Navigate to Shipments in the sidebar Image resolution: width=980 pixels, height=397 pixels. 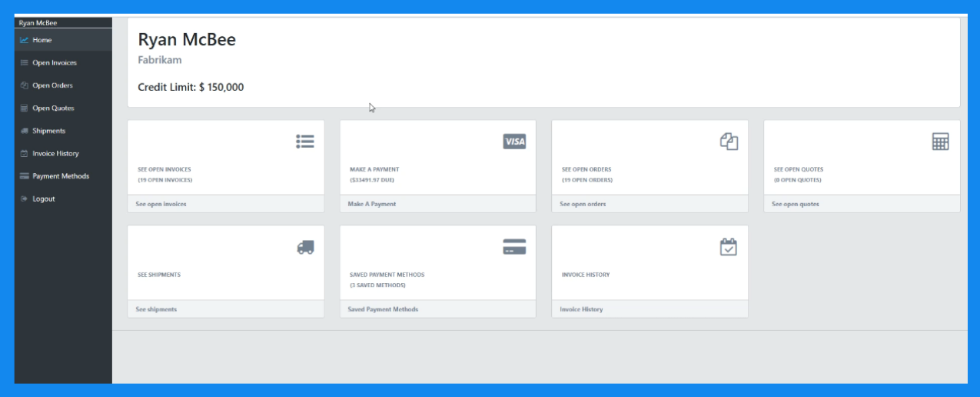(48, 131)
